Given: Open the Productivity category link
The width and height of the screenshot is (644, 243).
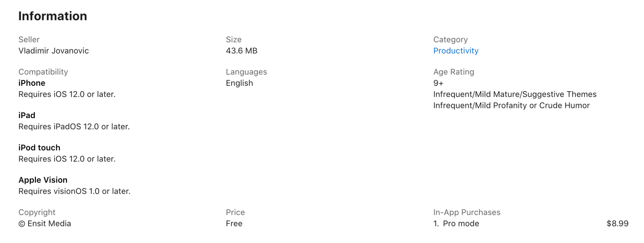Looking at the screenshot, I should 456,51.
